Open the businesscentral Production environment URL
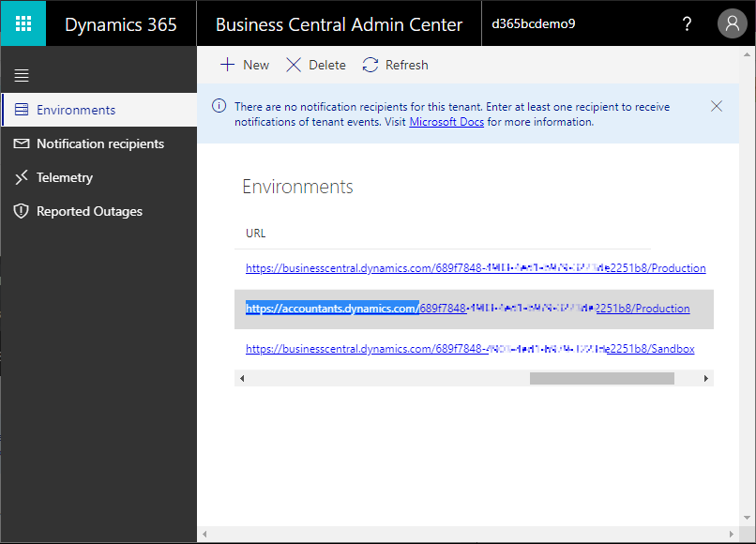 [x=476, y=268]
